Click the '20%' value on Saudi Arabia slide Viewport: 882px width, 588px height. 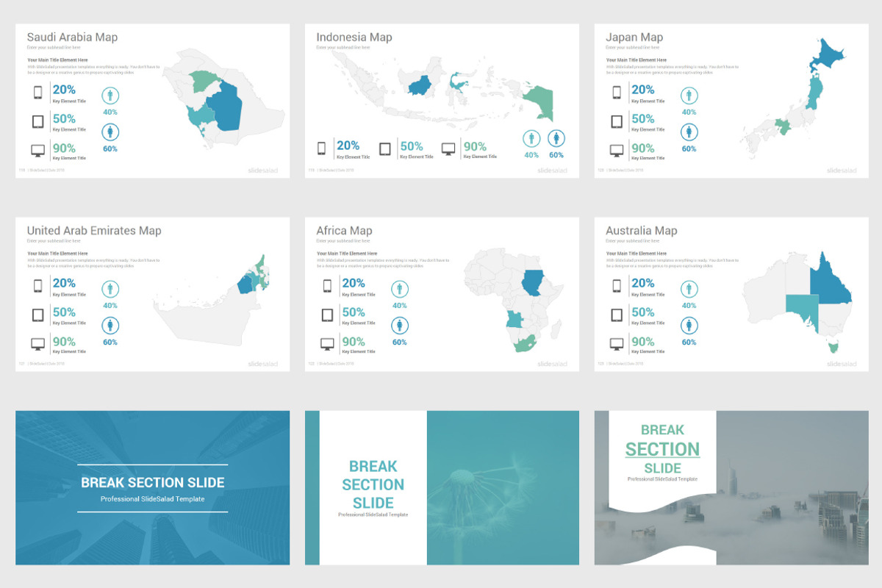(65, 90)
